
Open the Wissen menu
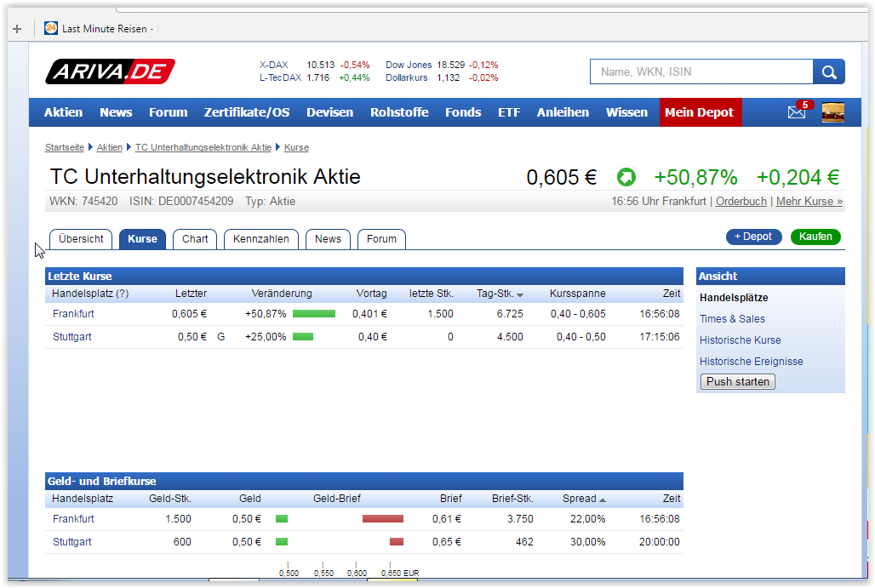click(x=626, y=112)
